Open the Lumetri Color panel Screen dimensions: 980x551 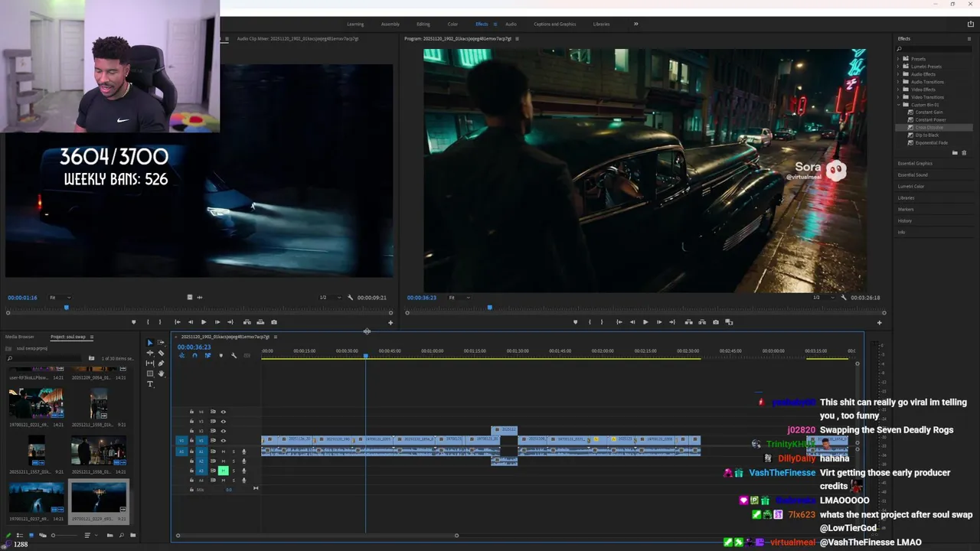[x=911, y=187]
